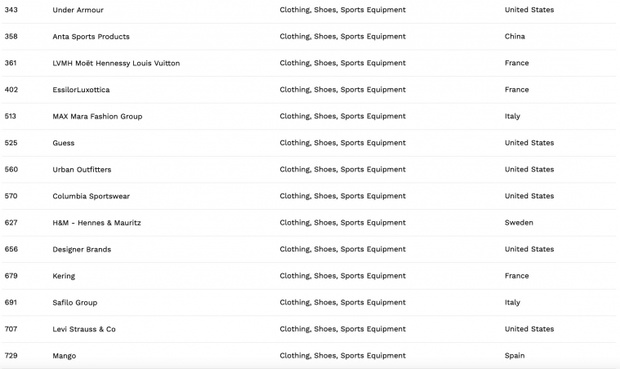620x369 pixels.
Task: Select LVMH Moët Hennessy Louis Vuitton
Action: [x=116, y=63]
